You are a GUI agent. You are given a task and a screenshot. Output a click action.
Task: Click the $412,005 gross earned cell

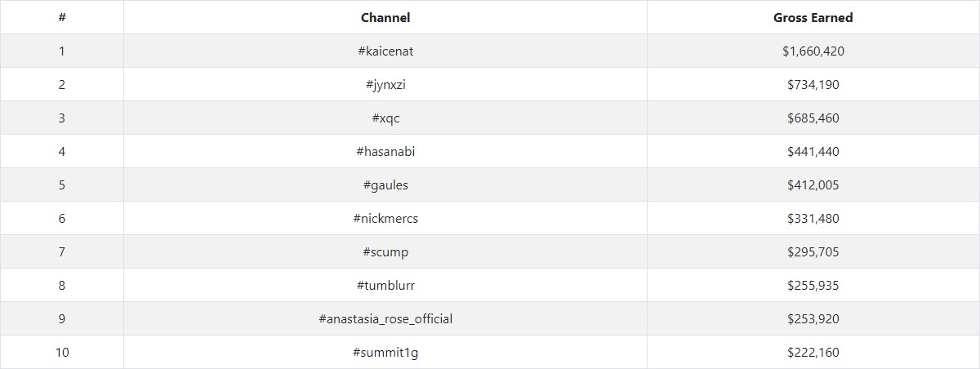click(x=813, y=185)
